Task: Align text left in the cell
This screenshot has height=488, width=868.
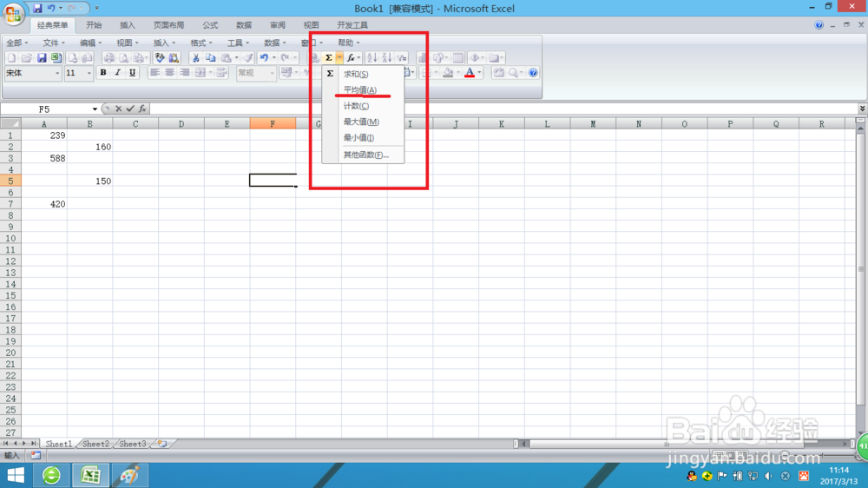Action: pos(155,73)
